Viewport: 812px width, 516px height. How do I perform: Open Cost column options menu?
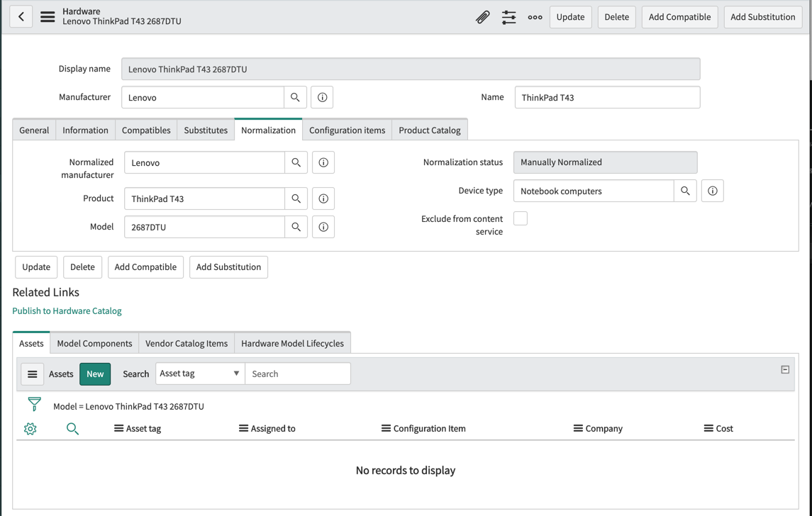[x=708, y=429]
